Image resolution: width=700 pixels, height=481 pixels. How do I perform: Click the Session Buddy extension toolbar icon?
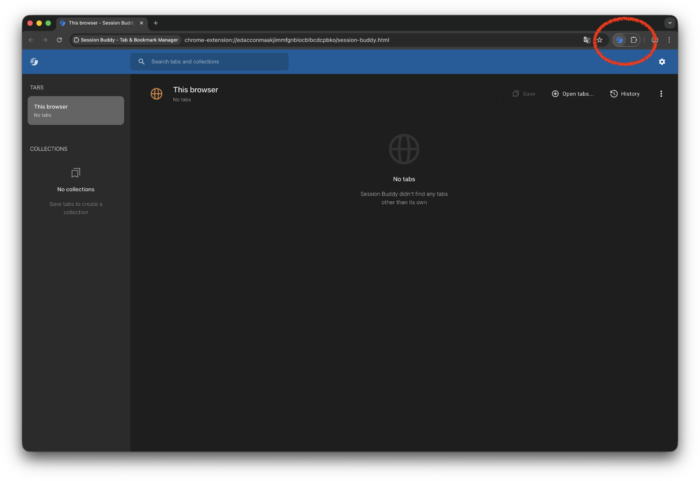[620, 40]
